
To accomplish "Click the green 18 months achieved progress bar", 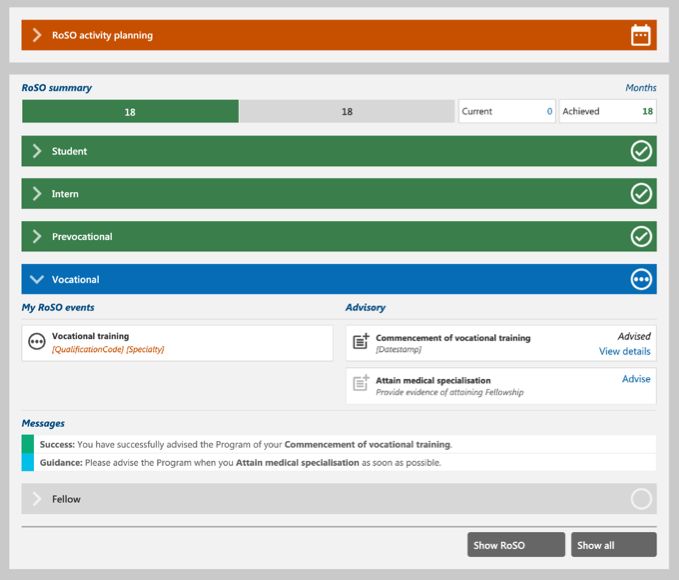I will coord(130,112).
